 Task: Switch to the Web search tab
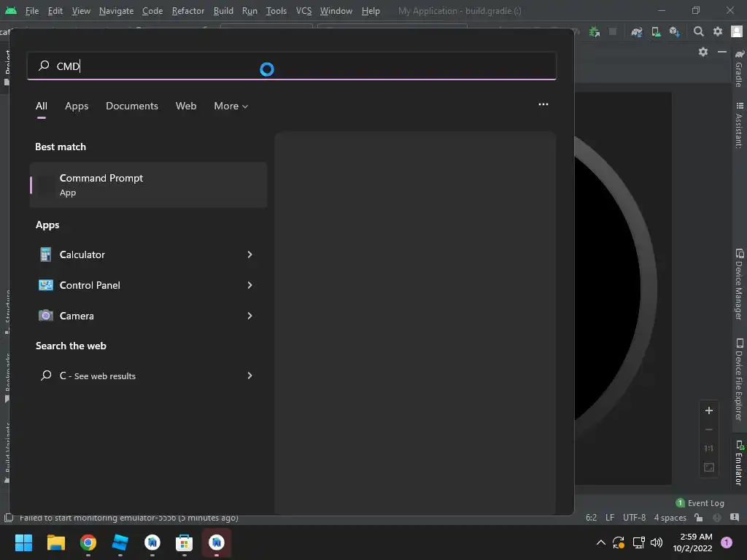(x=186, y=106)
